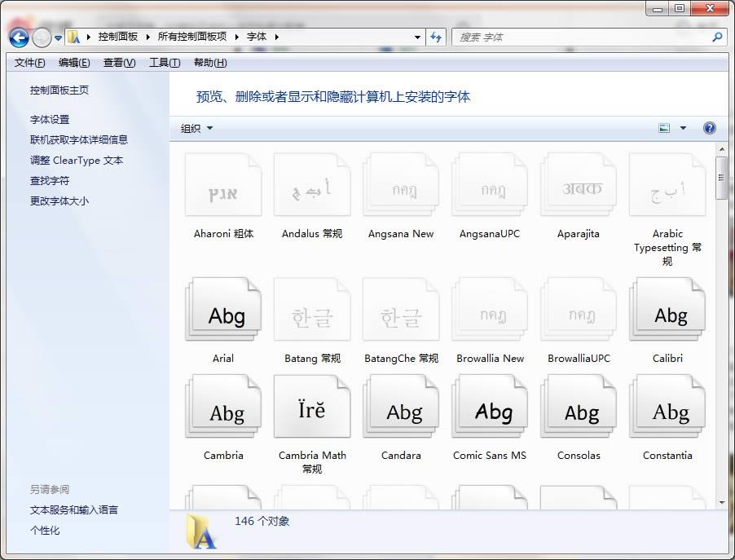Close the fonts window
The width and height of the screenshot is (735, 560).
click(709, 9)
